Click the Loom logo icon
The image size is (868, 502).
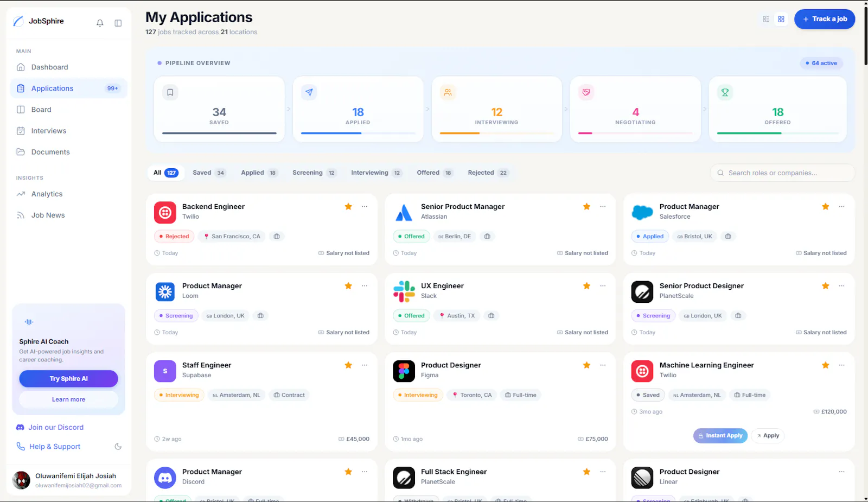coord(165,292)
